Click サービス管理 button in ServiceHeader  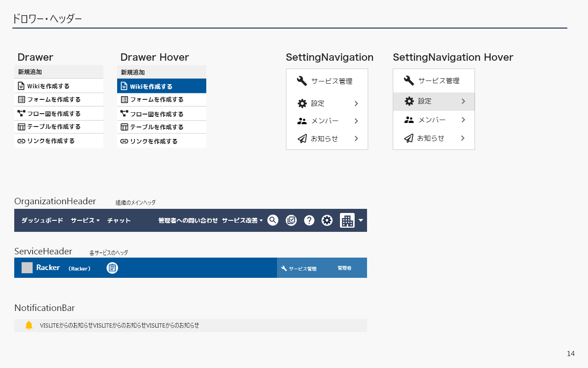tap(299, 268)
